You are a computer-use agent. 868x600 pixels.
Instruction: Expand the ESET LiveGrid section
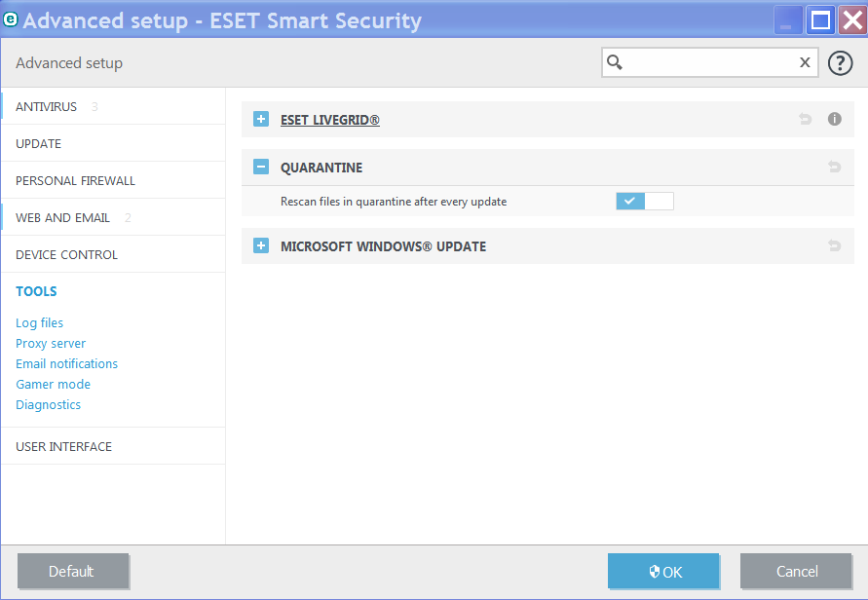coord(260,119)
